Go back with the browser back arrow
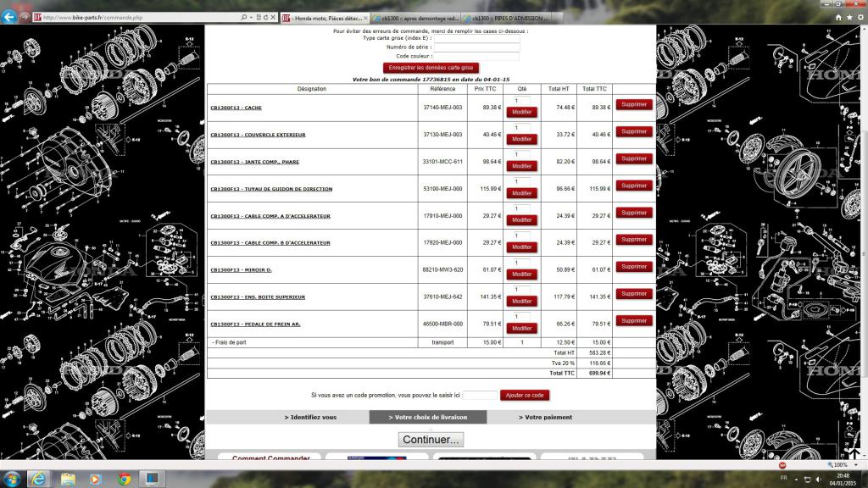 pyautogui.click(x=8, y=17)
